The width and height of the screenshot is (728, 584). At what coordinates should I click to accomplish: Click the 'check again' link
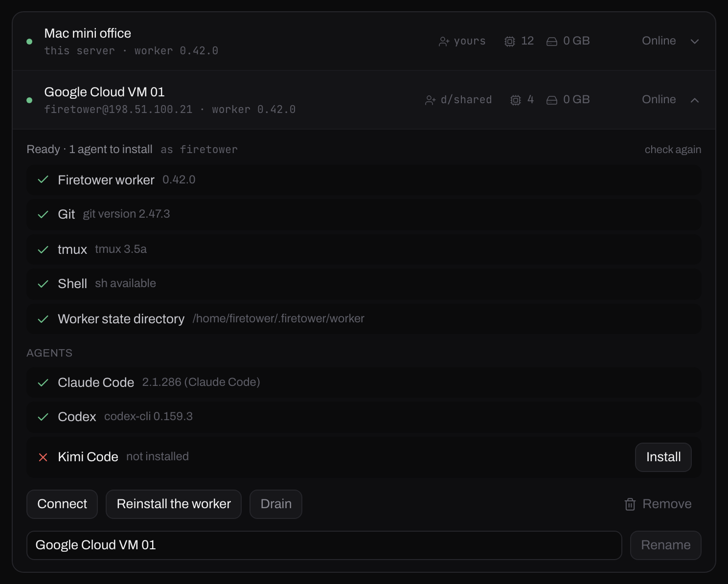click(673, 150)
